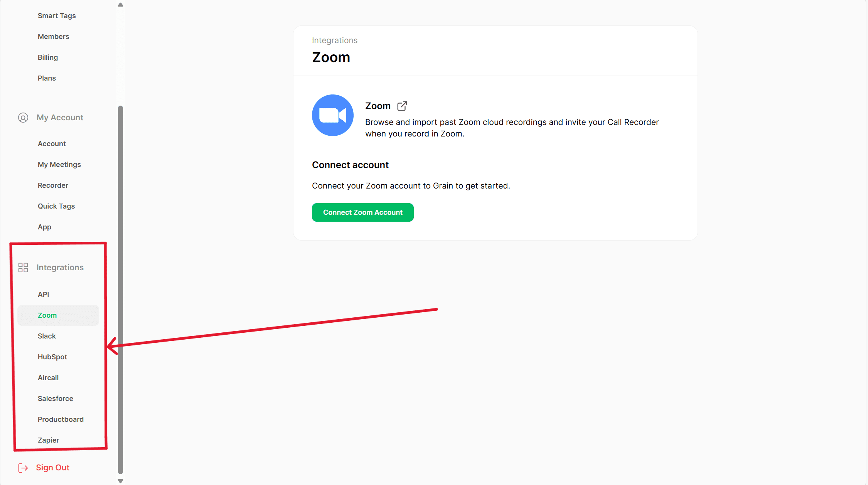This screenshot has width=868, height=485.
Task: Select the API integration option
Action: 43,294
